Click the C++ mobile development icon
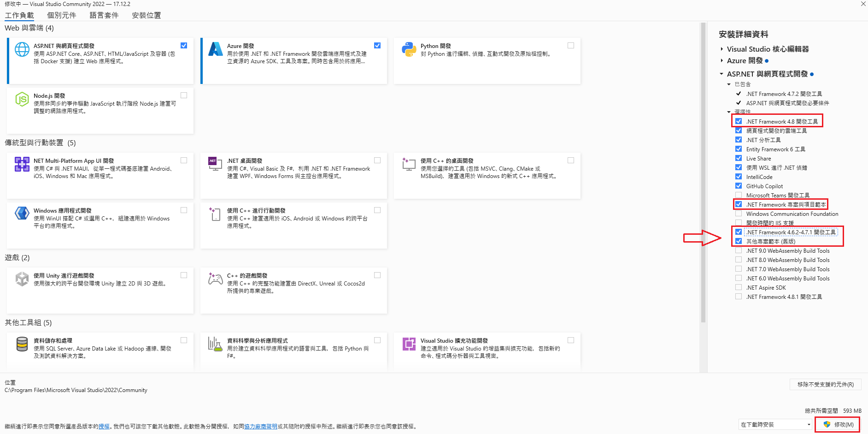The width and height of the screenshot is (868, 434). 215,214
